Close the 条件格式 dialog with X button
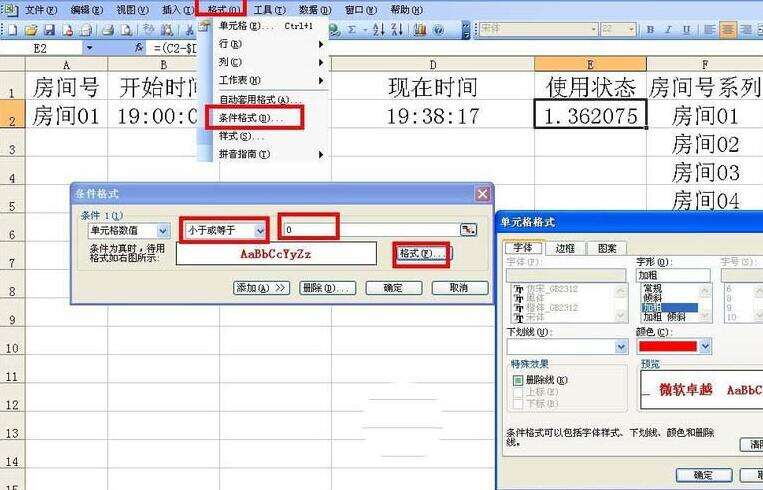Image resolution: width=763 pixels, height=490 pixels. click(482, 194)
